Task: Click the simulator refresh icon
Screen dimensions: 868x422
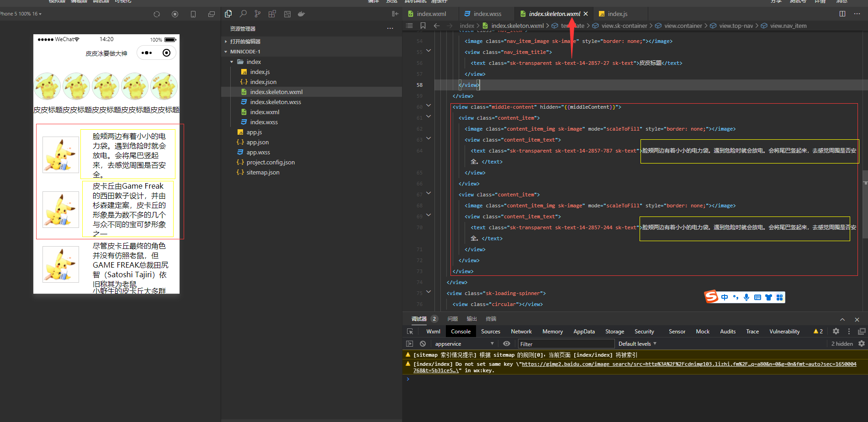Action: pos(157,14)
